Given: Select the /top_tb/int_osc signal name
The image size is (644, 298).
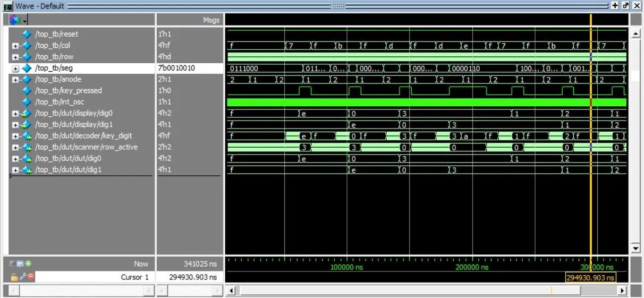Looking at the screenshot, I should 60,102.
